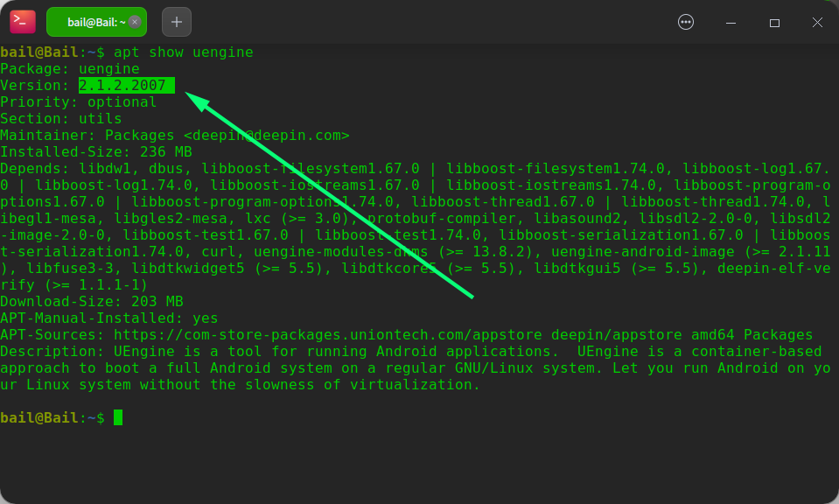The width and height of the screenshot is (839, 504).
Task: Open a new terminal tab with plus button
Action: [177, 22]
